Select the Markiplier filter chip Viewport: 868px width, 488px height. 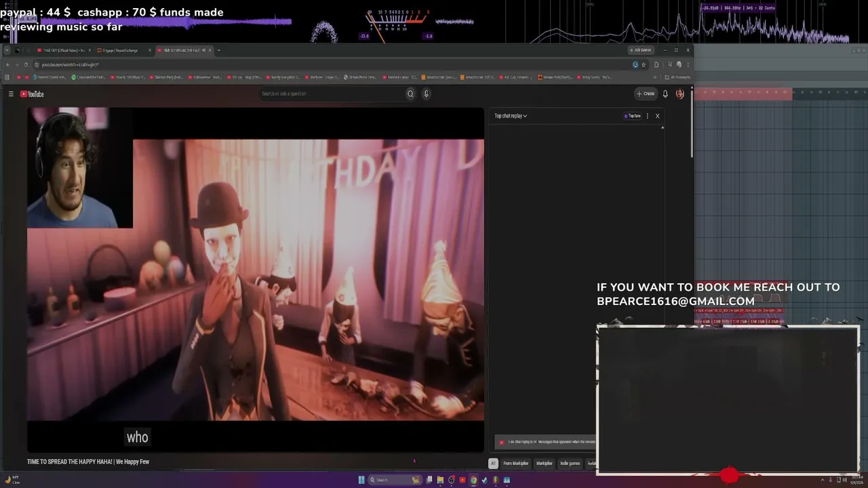pyautogui.click(x=545, y=464)
